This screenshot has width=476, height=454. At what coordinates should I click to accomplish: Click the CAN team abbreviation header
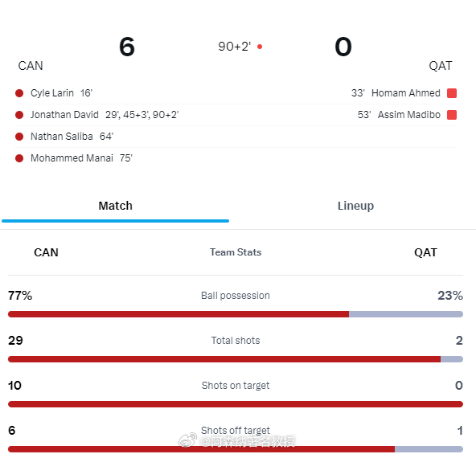tap(46, 252)
